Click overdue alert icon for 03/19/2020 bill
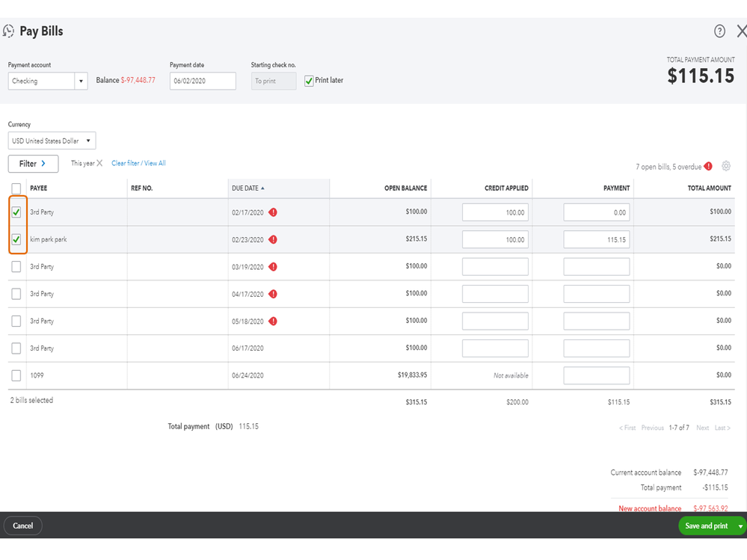The height and width of the screenshot is (560, 747). pyautogui.click(x=273, y=267)
